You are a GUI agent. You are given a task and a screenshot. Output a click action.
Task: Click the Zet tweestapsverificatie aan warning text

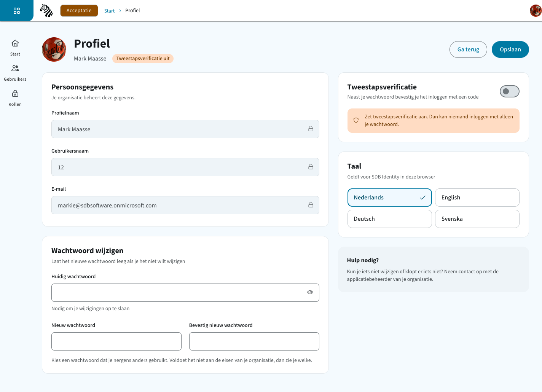pos(439,120)
